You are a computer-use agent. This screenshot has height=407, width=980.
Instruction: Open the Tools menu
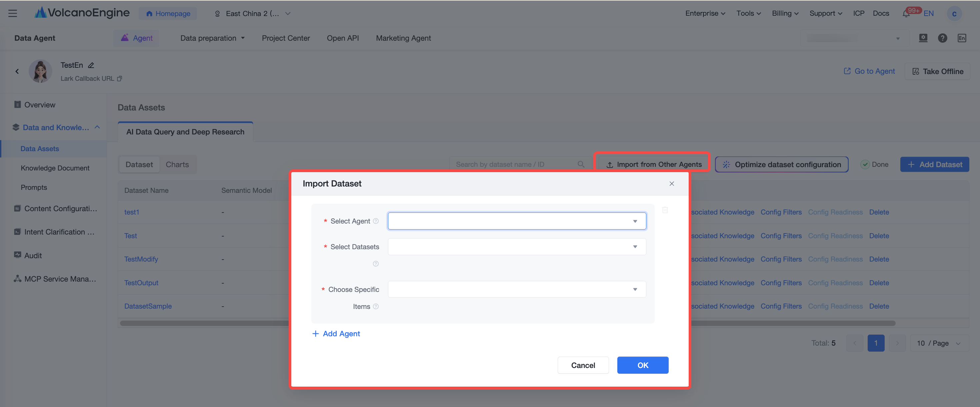coord(748,13)
